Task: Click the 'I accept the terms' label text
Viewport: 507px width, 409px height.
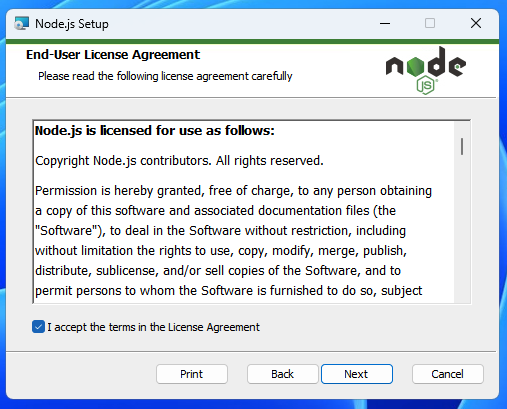Action: pyautogui.click(x=153, y=327)
